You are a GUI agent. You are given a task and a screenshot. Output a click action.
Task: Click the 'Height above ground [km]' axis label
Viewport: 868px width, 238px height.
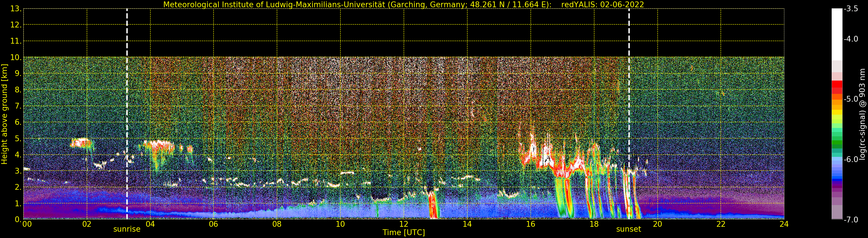[4, 114]
